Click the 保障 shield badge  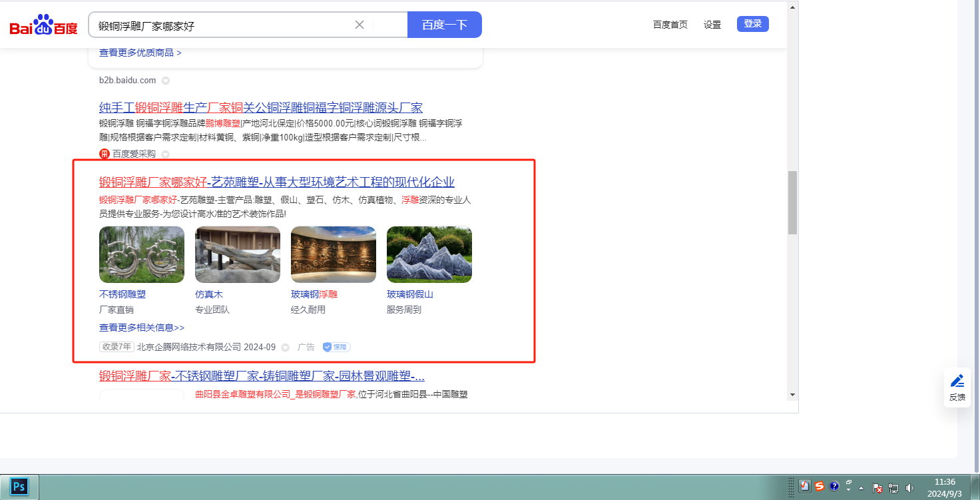point(336,347)
